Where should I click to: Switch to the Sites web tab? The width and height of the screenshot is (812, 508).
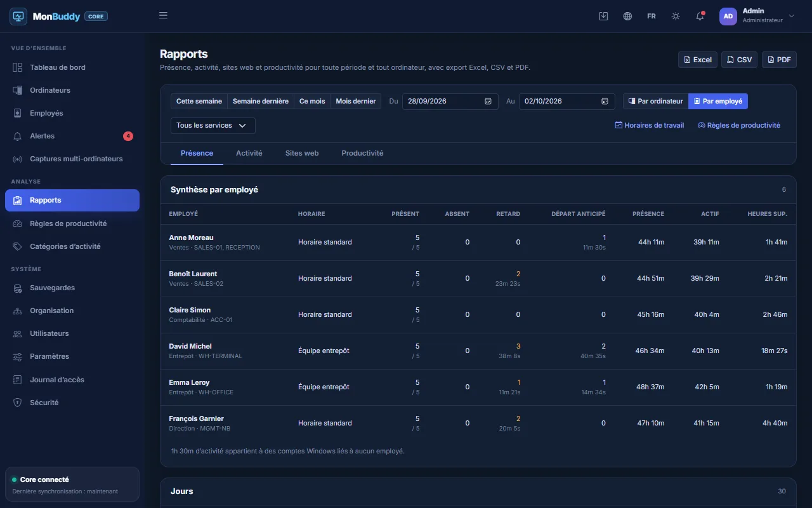tap(302, 153)
